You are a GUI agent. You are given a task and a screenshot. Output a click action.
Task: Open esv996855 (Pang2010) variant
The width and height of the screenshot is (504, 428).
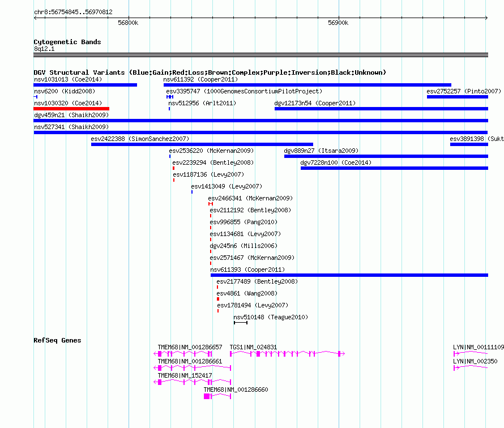pyautogui.click(x=244, y=222)
